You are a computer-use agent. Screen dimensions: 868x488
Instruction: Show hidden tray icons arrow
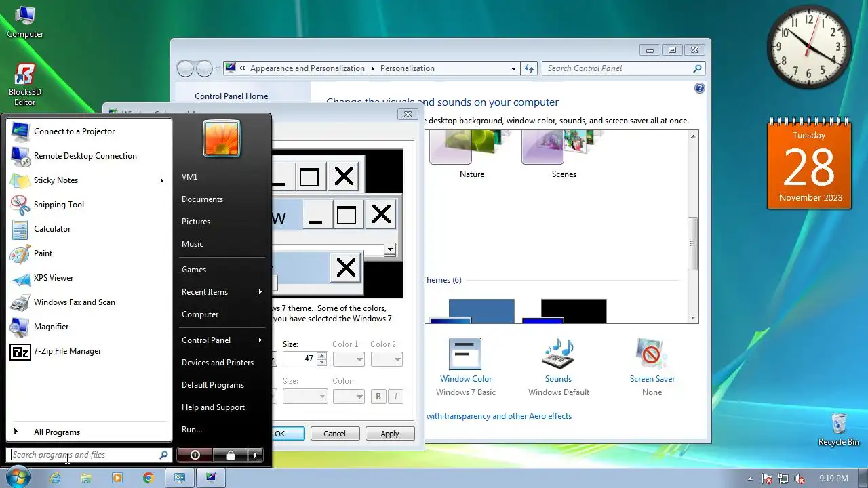[750, 479]
